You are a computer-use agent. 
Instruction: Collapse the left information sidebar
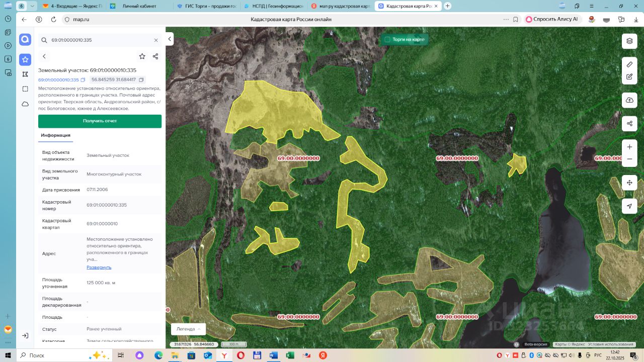[x=170, y=39]
